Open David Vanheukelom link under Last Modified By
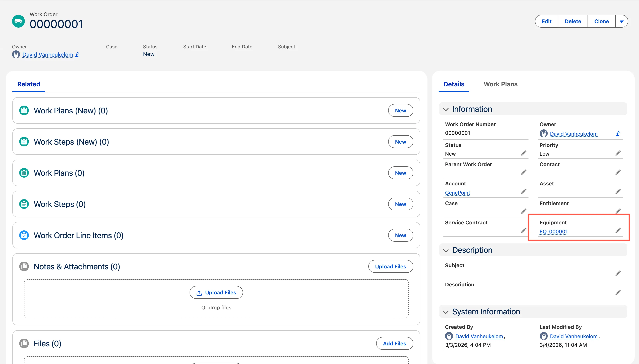This screenshot has height=364, width=639. (x=574, y=336)
